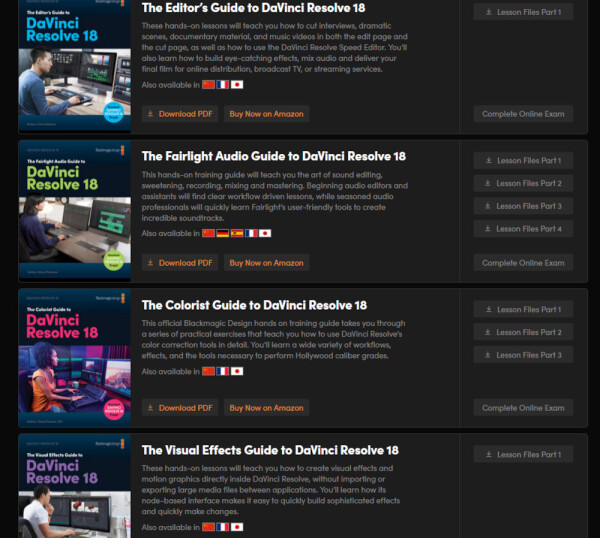Select Japanese flag under Fairlight Audio Guide
This screenshot has height=538, width=600.
[x=265, y=233]
